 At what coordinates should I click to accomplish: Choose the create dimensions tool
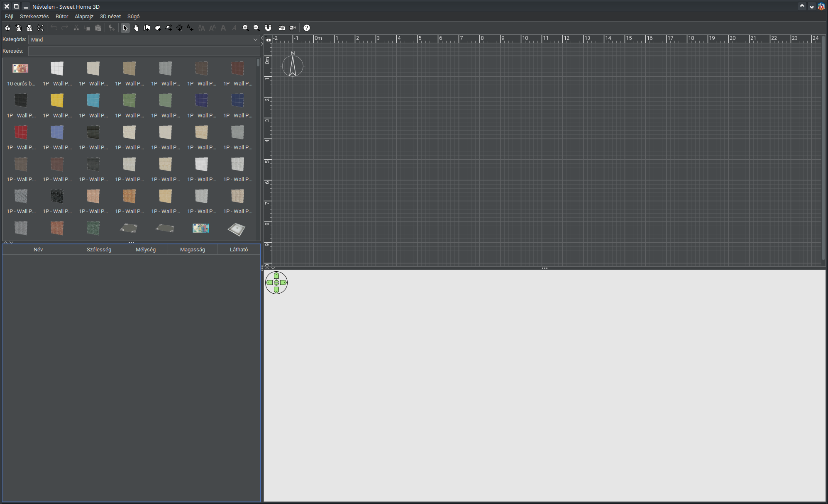pyautogui.click(x=179, y=28)
